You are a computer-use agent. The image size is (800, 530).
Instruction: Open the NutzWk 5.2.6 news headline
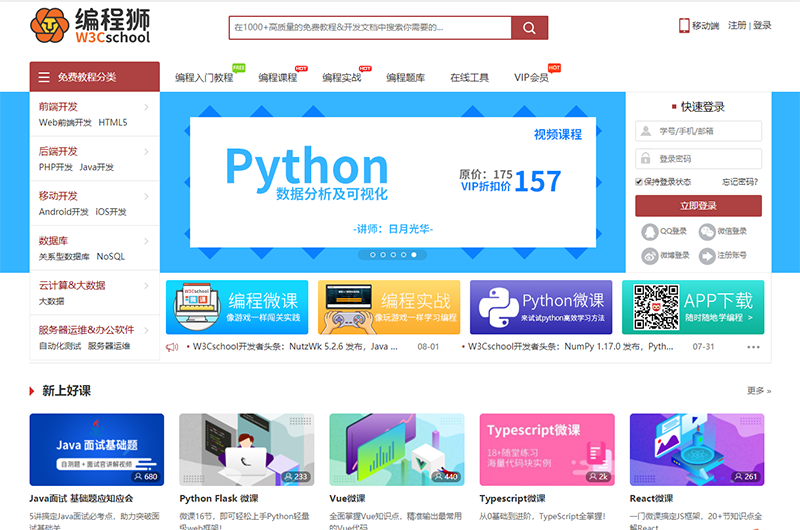(x=295, y=347)
